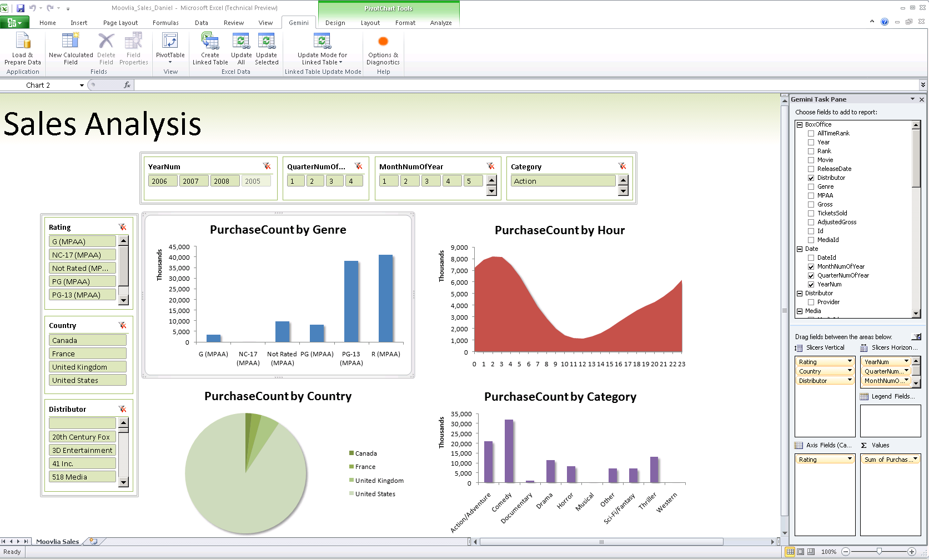
Task: Check the TicketsSold field
Action: (811, 213)
